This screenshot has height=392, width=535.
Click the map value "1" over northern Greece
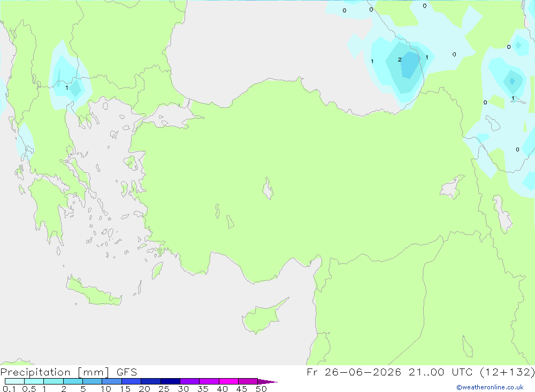click(67, 88)
